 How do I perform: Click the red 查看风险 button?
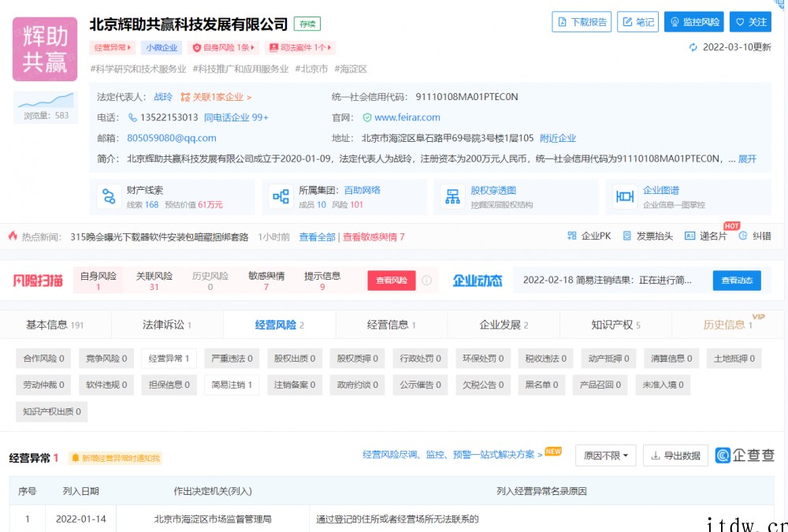click(x=392, y=280)
